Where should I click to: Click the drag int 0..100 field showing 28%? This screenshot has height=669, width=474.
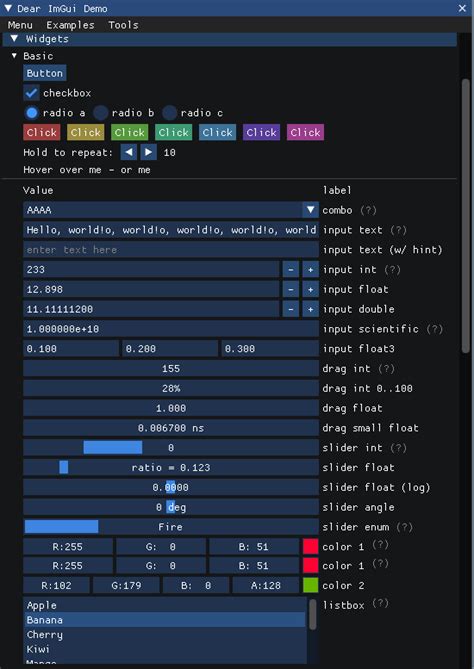point(171,388)
